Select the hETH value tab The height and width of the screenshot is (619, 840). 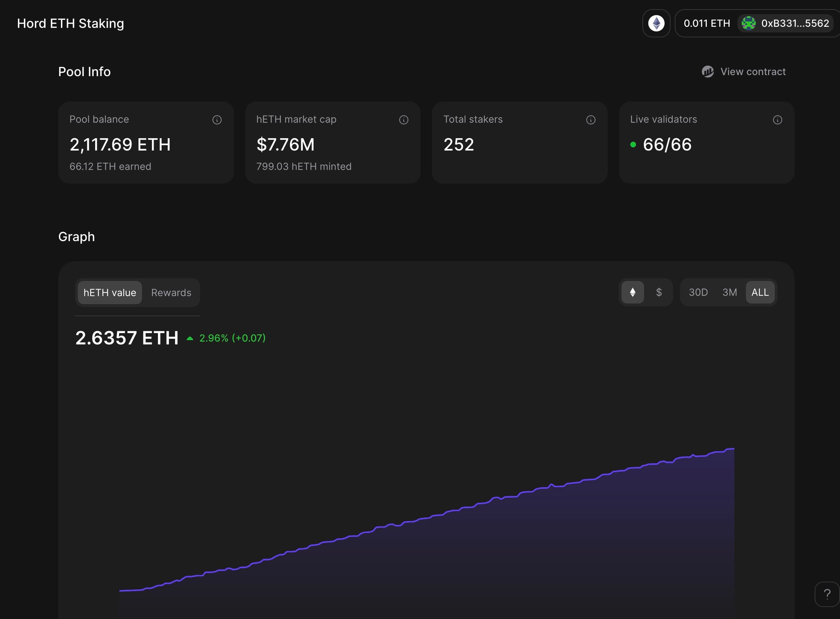click(109, 293)
